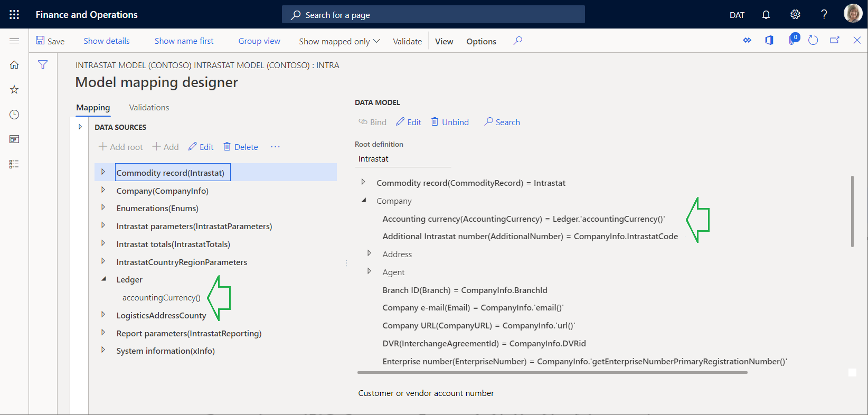Click Show name first button
868x415 pixels.
pos(184,41)
